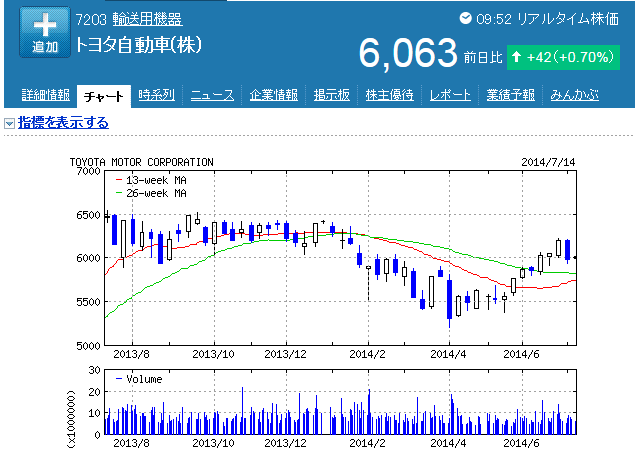Click the plus 追加 add button
Image resolution: width=635 pixels, height=451 pixels.
pyautogui.click(x=45, y=32)
